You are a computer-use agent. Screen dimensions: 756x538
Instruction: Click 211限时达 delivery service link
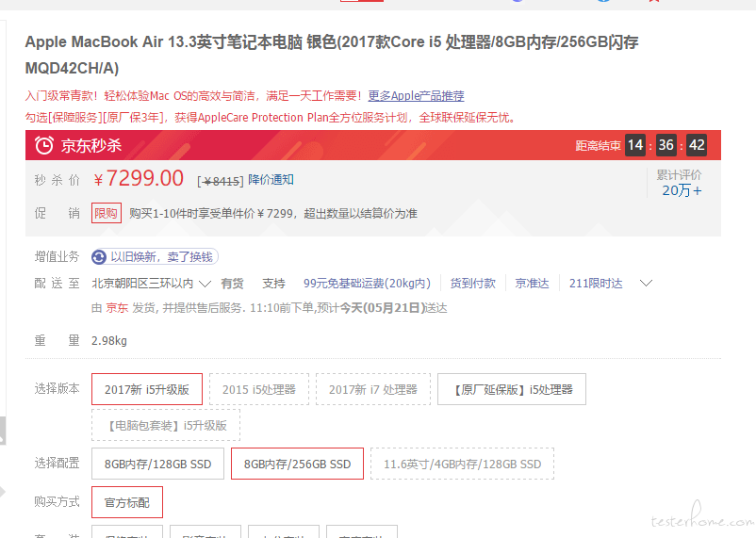(x=596, y=283)
